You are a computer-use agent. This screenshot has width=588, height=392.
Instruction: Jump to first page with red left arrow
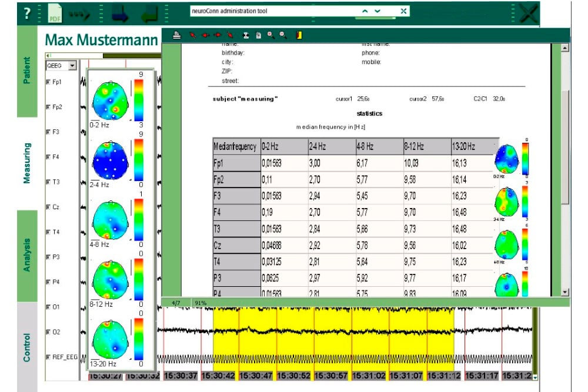[204, 35]
